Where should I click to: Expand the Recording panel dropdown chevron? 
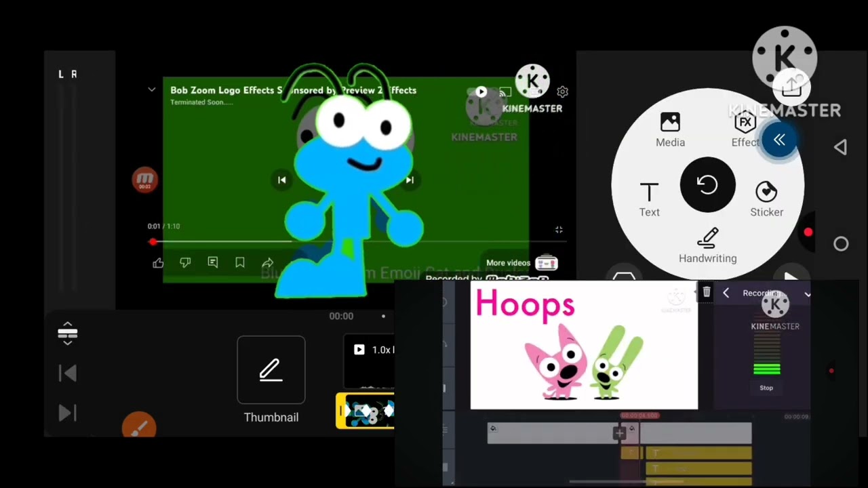tap(807, 294)
